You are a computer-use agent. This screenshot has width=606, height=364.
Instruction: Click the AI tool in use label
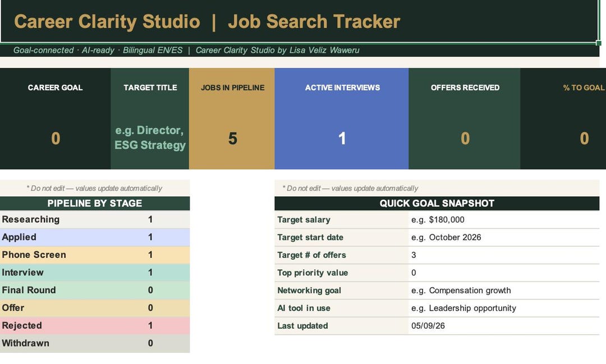(x=304, y=308)
